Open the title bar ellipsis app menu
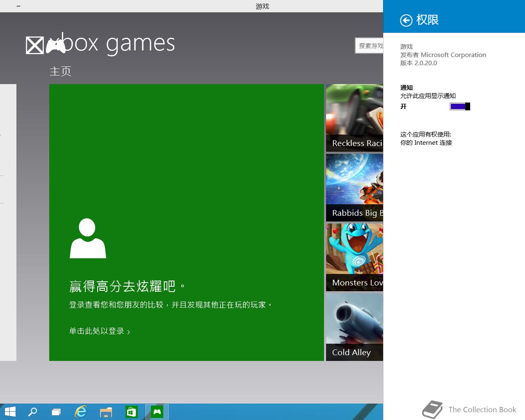 tap(19, 6)
